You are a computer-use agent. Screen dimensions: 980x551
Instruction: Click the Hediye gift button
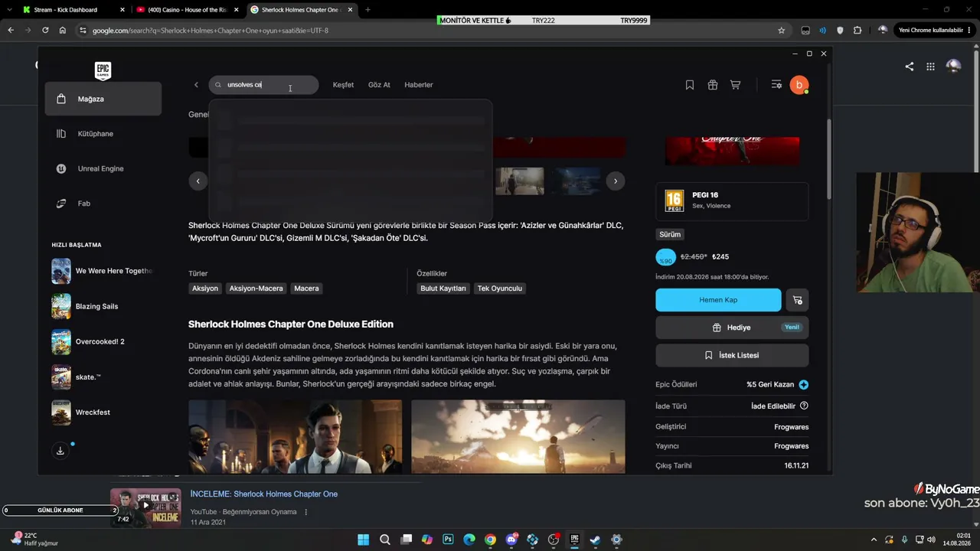[x=732, y=328]
